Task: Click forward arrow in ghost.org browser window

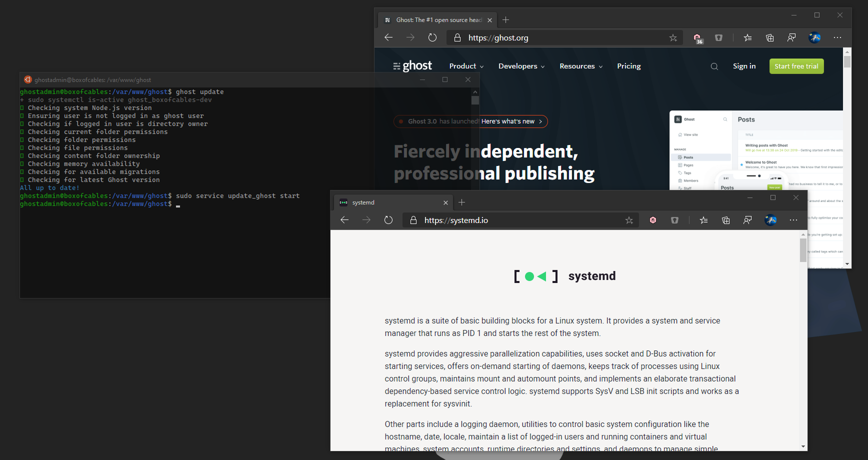Action: coord(410,37)
